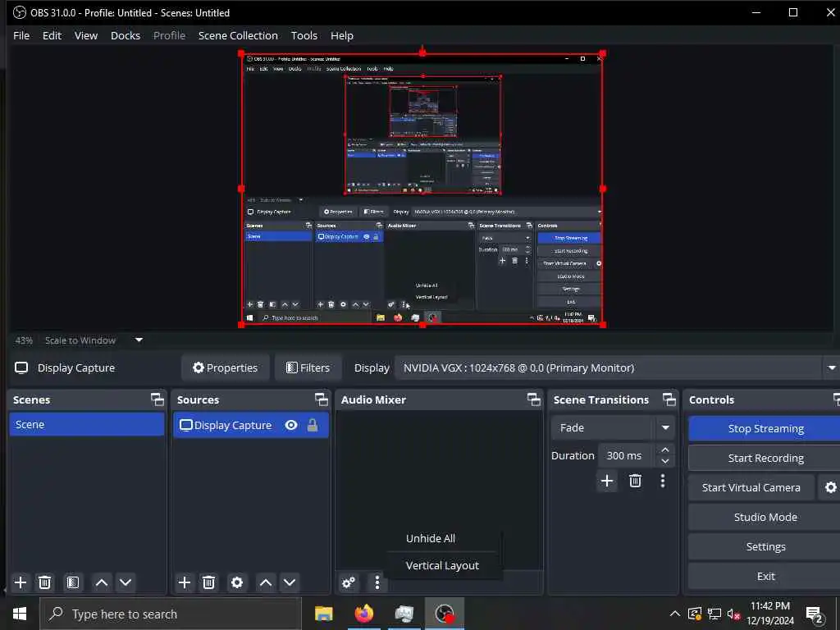Toggle Display Capture visibility eye
This screenshot has width=840, height=630.
point(291,425)
